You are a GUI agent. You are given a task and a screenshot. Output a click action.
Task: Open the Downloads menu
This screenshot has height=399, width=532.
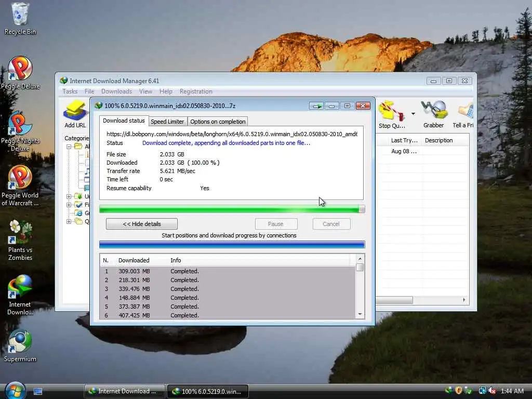click(116, 91)
